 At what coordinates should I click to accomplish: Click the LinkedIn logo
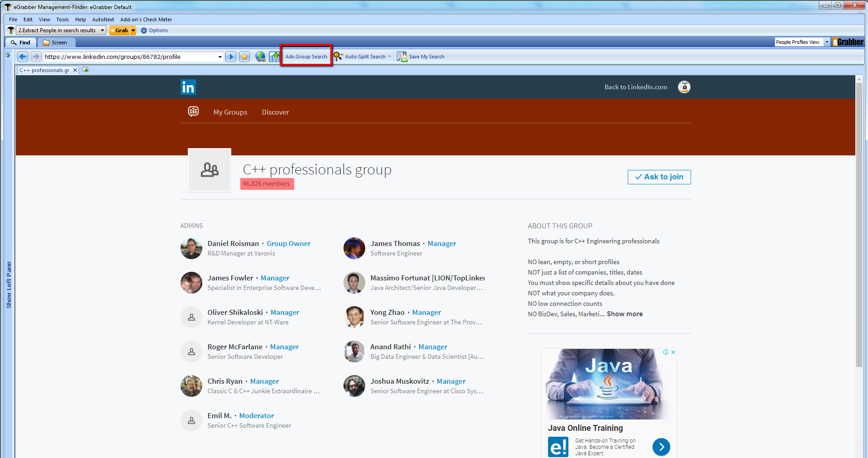click(188, 87)
